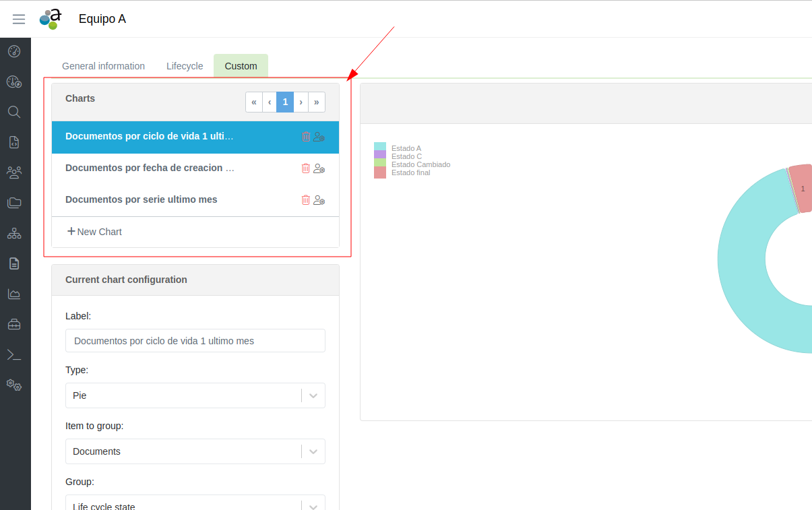
Task: Go to last page of charts
Action: tap(317, 102)
